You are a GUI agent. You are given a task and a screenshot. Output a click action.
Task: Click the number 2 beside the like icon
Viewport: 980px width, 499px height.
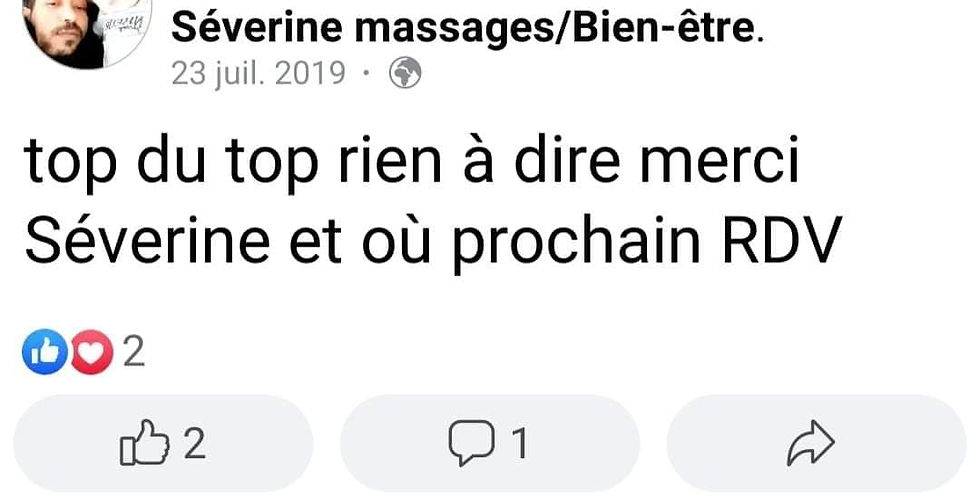[x=194, y=443]
